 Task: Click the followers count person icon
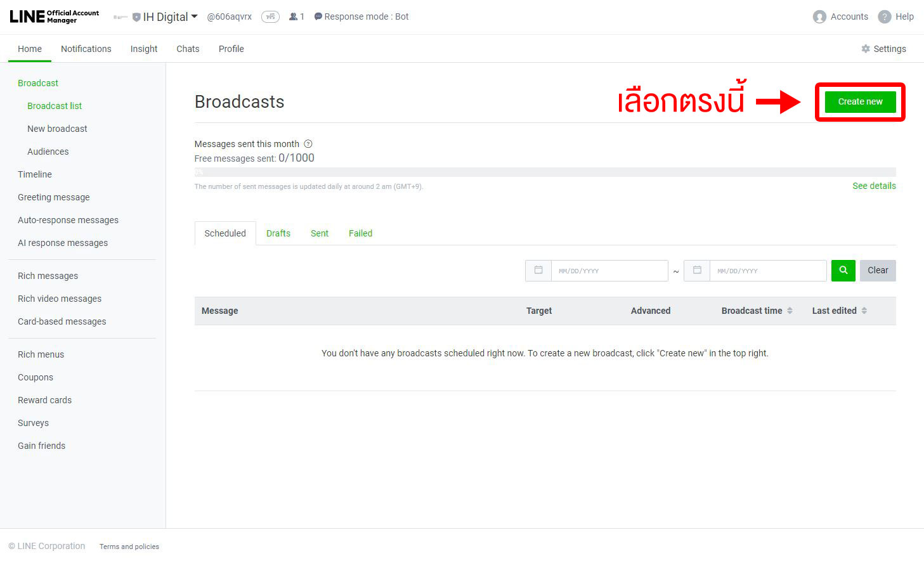coord(292,16)
